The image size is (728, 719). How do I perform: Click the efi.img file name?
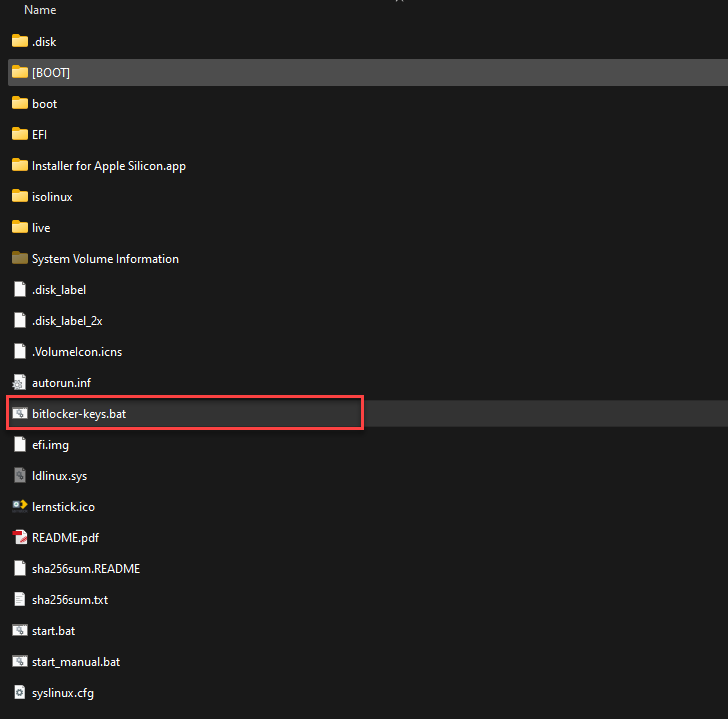click(50, 445)
